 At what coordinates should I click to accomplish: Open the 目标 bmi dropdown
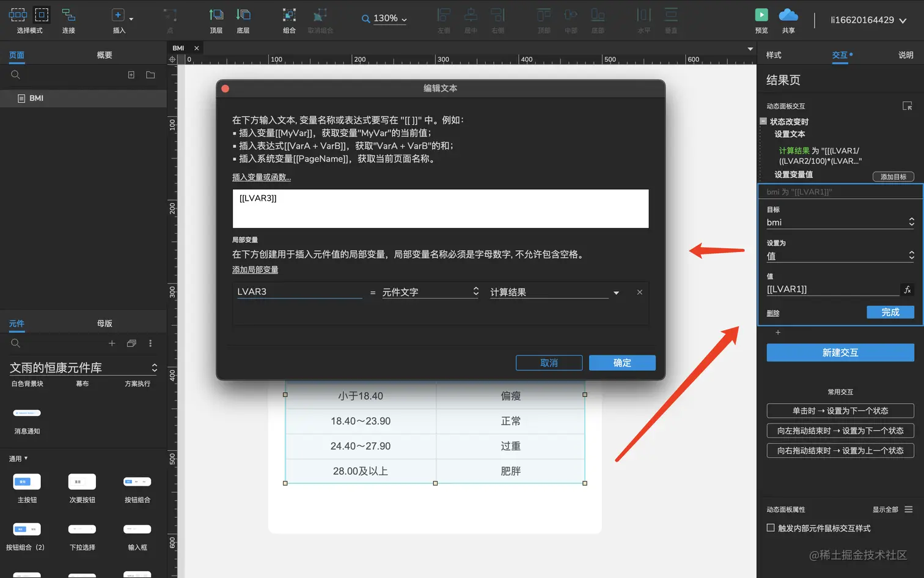pos(840,222)
